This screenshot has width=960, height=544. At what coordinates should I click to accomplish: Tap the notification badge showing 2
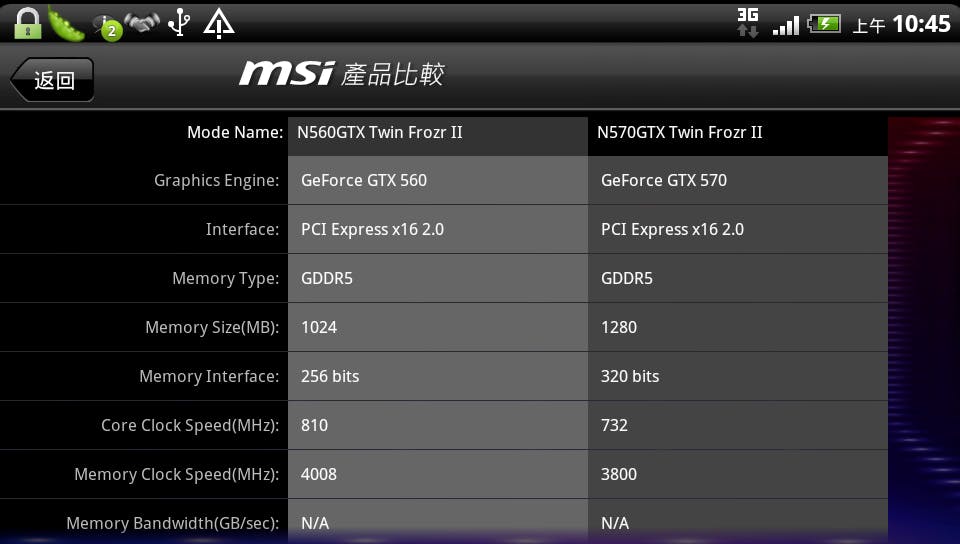[111, 31]
